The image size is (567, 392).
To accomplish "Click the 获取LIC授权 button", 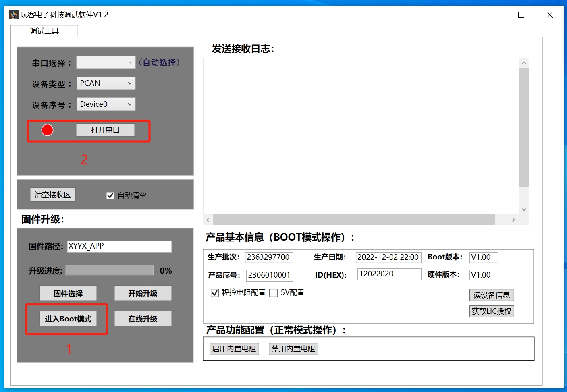I will (x=492, y=311).
